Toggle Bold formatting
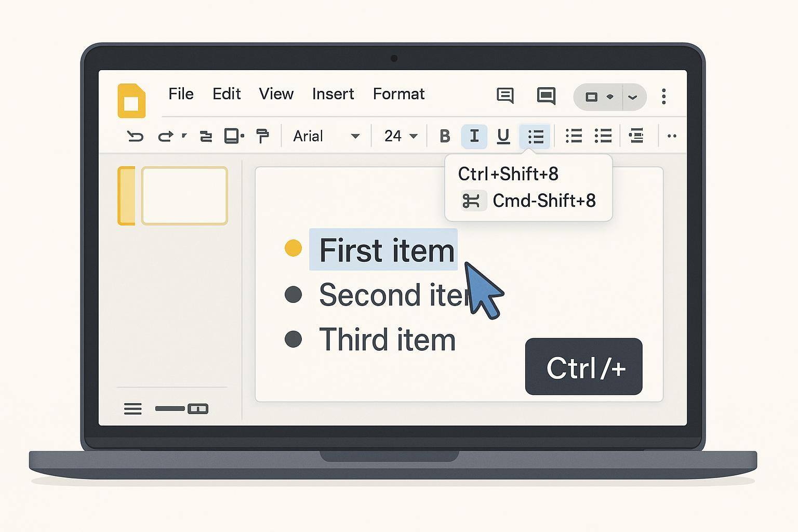This screenshot has height=532, width=798. tap(445, 136)
